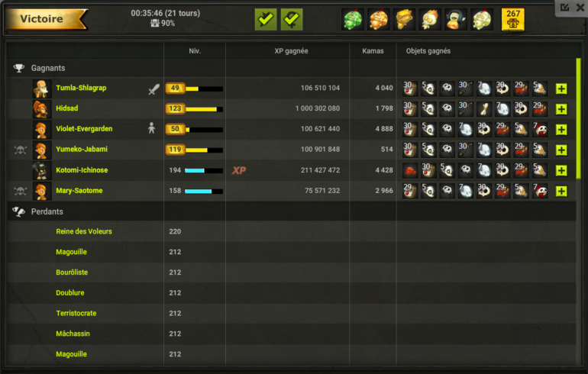Click the detach window icon at top right

pyautogui.click(x=565, y=8)
